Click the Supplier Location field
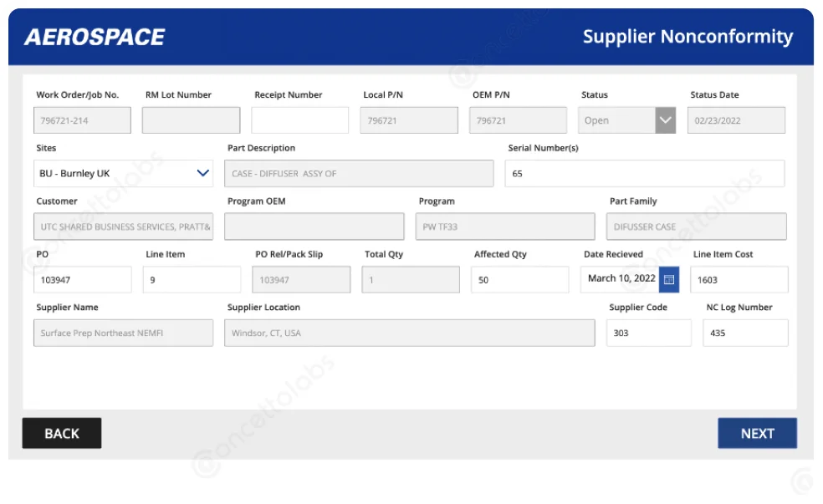 pos(409,333)
